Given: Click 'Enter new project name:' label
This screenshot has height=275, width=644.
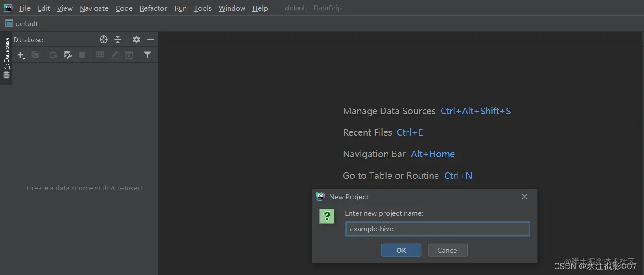Looking at the screenshot, I should point(384,213).
